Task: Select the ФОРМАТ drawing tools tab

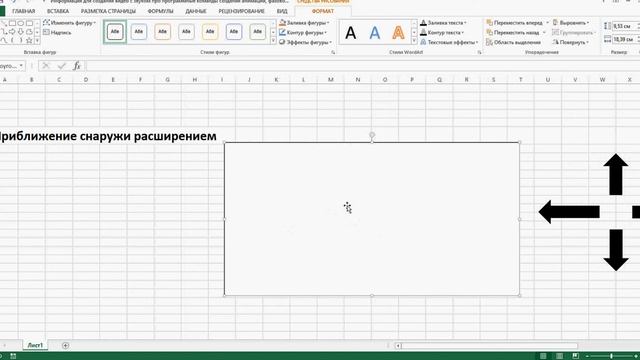Action: click(x=322, y=11)
